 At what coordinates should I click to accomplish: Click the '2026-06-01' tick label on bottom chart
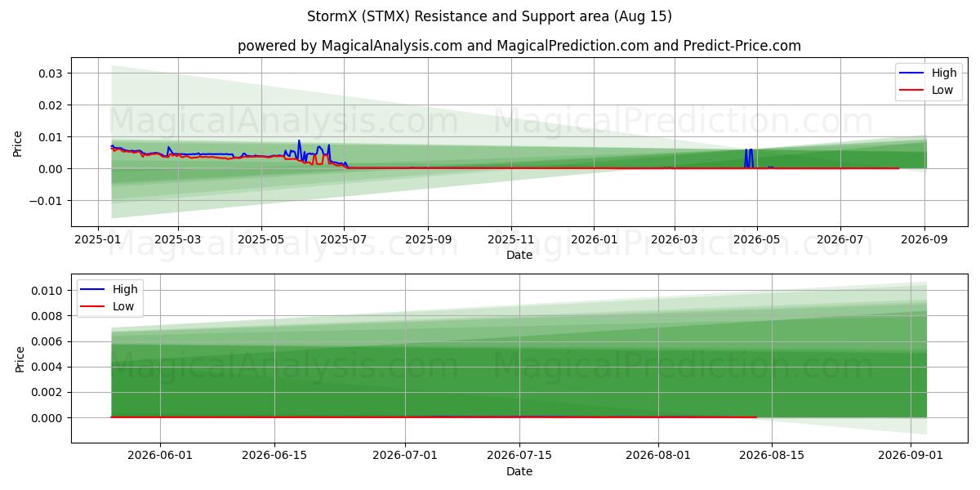click(160, 456)
